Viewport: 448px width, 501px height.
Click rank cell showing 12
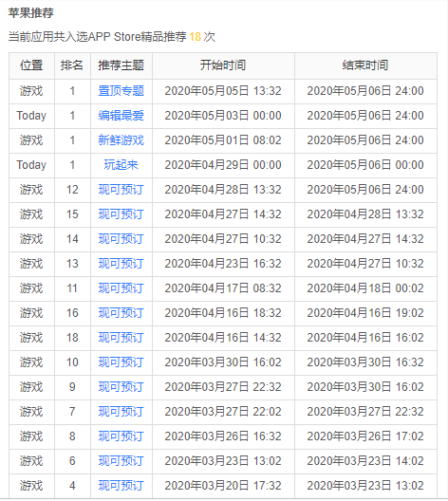click(x=72, y=190)
